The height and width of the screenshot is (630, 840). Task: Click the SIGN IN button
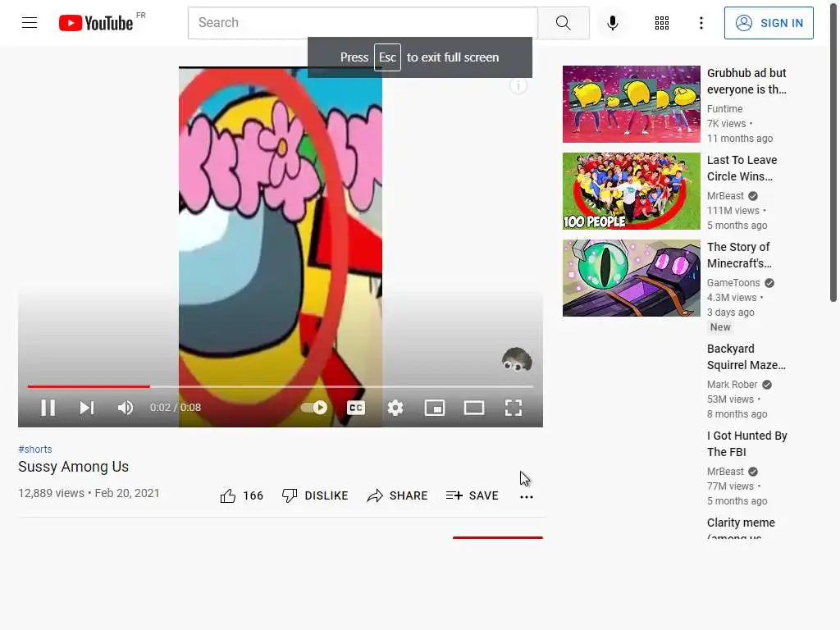click(769, 22)
